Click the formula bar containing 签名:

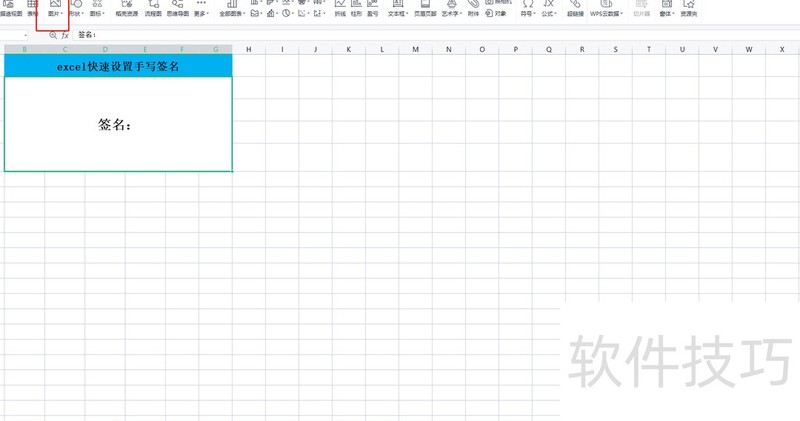pyautogui.click(x=436, y=35)
